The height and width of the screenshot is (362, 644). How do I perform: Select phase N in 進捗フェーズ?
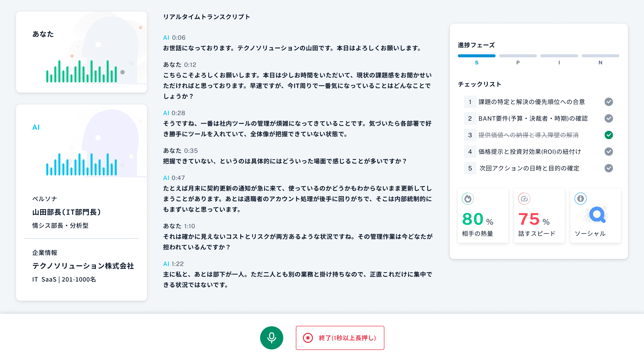coord(600,56)
